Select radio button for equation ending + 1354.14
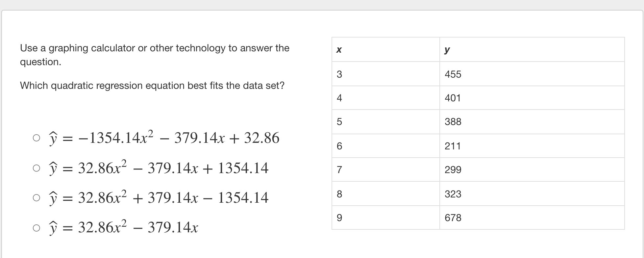Screen dimensions: 644x258 [36, 168]
